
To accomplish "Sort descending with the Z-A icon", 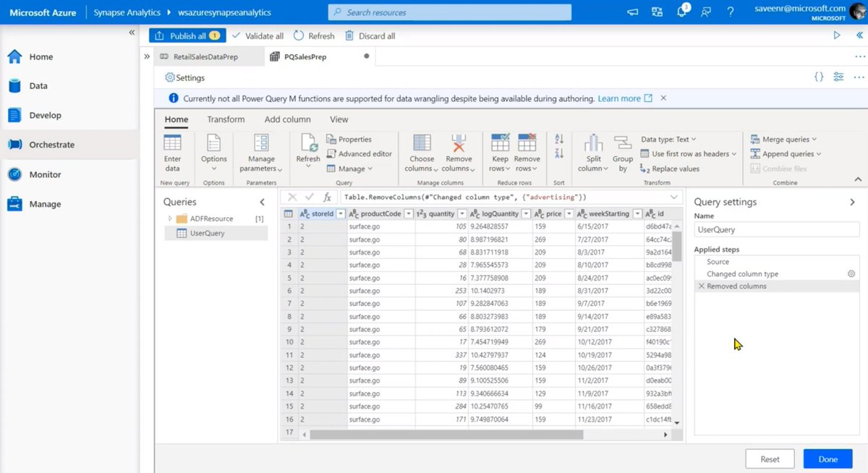I will 559,153.
